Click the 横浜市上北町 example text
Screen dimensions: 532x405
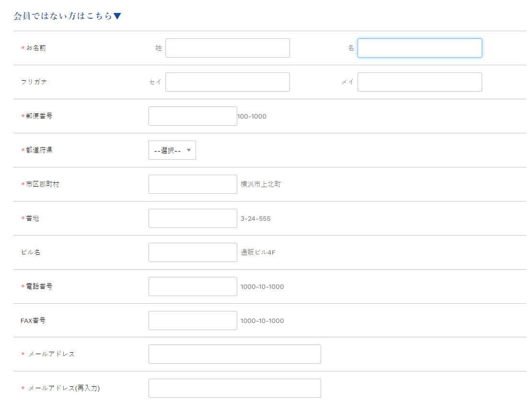click(x=261, y=184)
